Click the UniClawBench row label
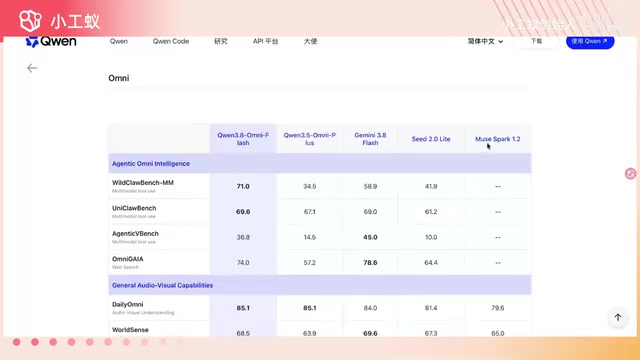The image size is (640, 360). [134, 208]
